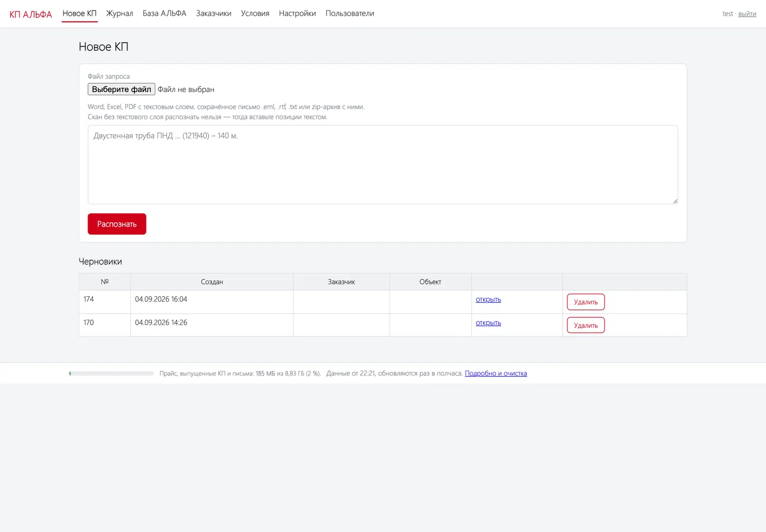Image resolution: width=766 pixels, height=532 pixels.
Task: Delete draft 170 with Удалить
Action: (585, 326)
